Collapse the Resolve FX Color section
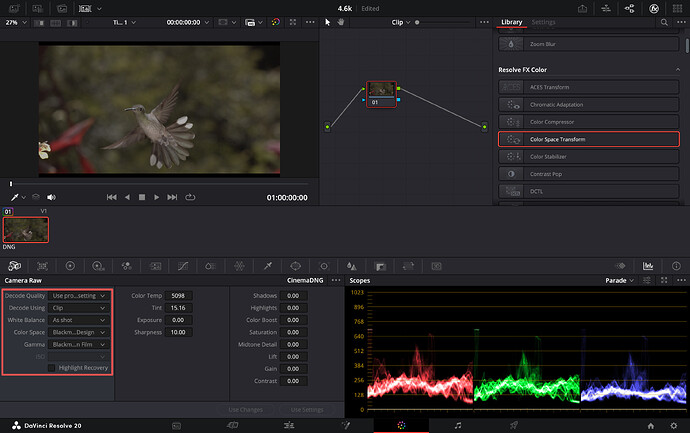 (678, 70)
